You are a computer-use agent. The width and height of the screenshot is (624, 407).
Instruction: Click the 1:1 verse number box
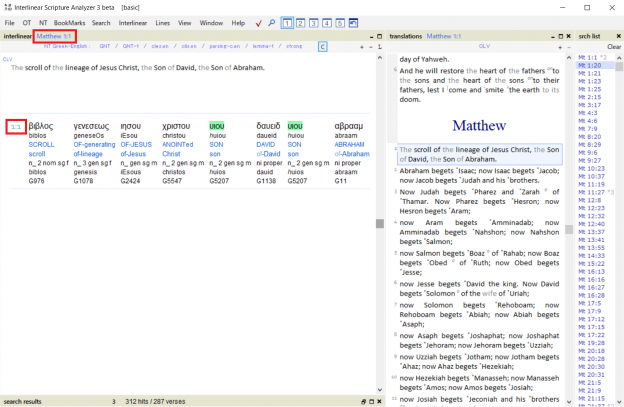16,127
